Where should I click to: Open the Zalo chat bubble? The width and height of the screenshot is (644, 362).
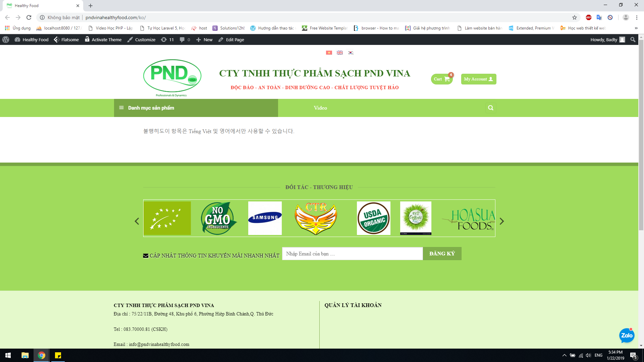[627, 336]
